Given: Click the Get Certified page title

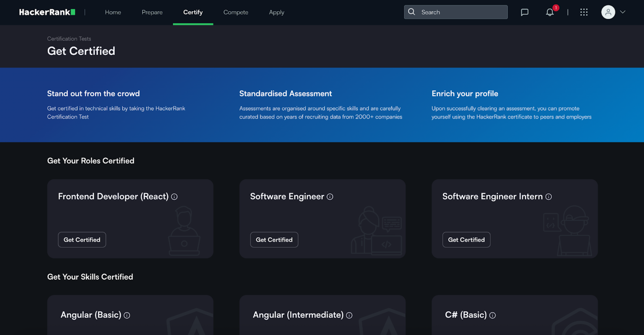Looking at the screenshot, I should [x=81, y=51].
